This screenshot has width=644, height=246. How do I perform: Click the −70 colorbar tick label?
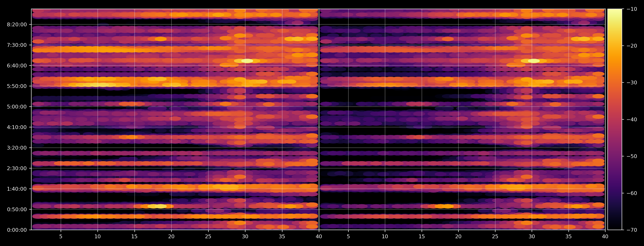coord(632,230)
